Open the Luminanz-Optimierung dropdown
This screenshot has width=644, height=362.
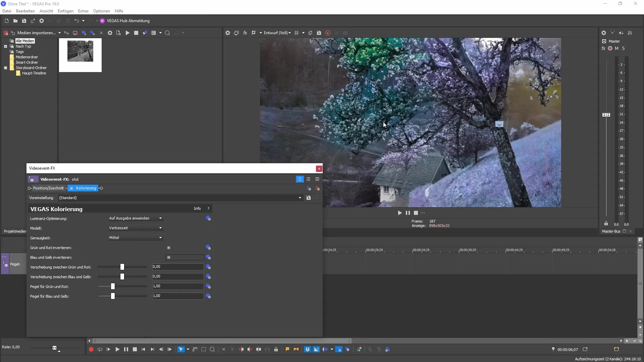coord(136,219)
